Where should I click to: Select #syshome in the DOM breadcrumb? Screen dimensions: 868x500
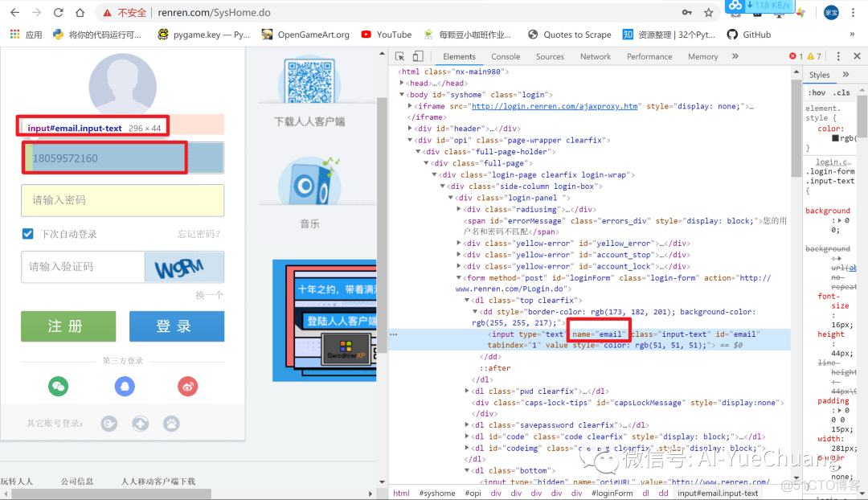(437, 494)
